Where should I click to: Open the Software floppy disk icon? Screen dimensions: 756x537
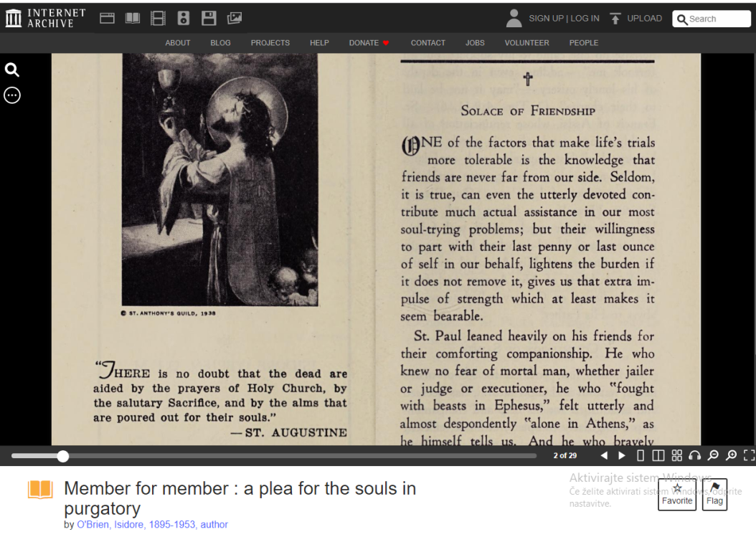(209, 19)
